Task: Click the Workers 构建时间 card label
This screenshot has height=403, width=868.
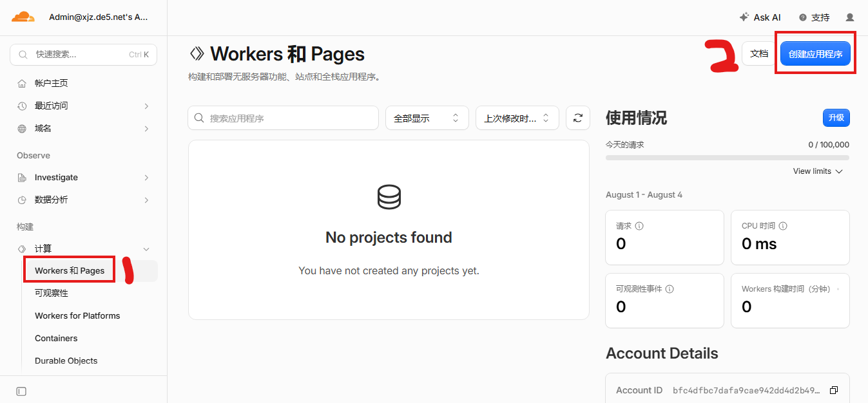Action: point(786,289)
